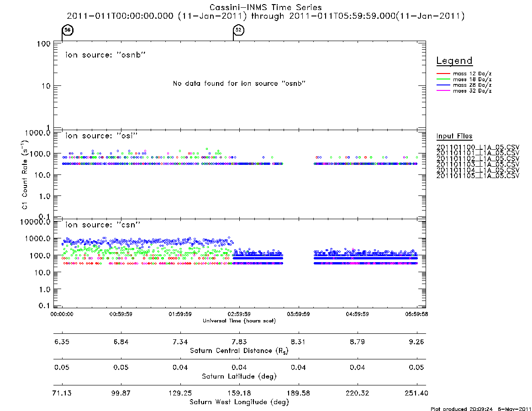Click the marker badge labeled 56
The height and width of the screenshot is (411, 532).
point(68,30)
